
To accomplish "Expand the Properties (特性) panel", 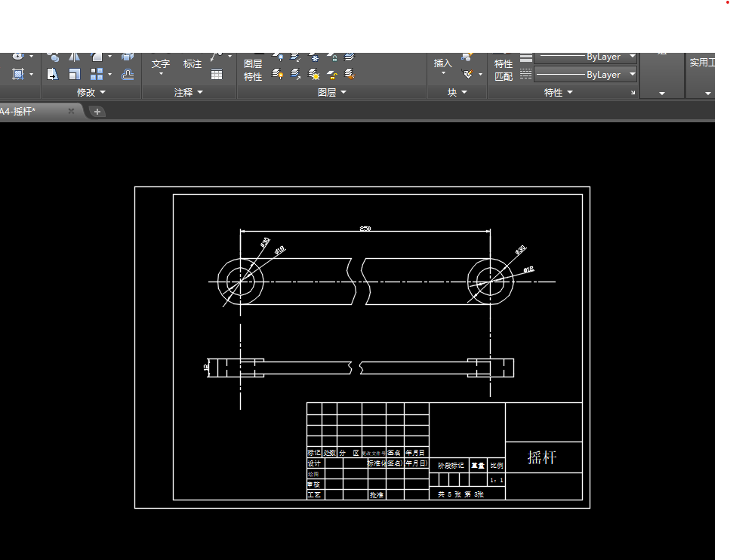I will 558,92.
